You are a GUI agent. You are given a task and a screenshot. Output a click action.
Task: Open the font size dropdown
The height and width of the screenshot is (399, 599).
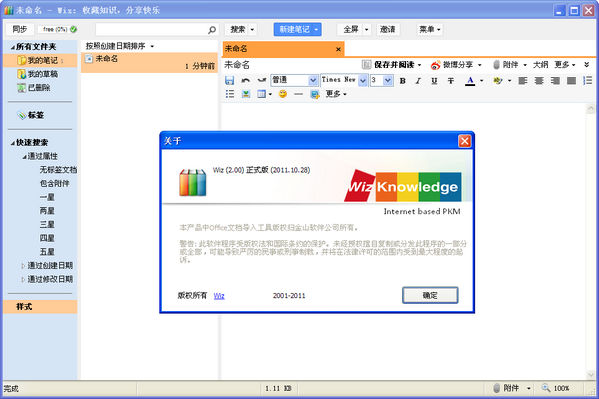pos(388,80)
